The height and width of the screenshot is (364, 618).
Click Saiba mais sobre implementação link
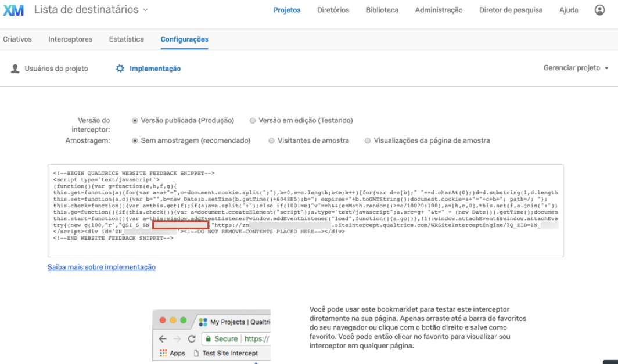click(x=102, y=267)
